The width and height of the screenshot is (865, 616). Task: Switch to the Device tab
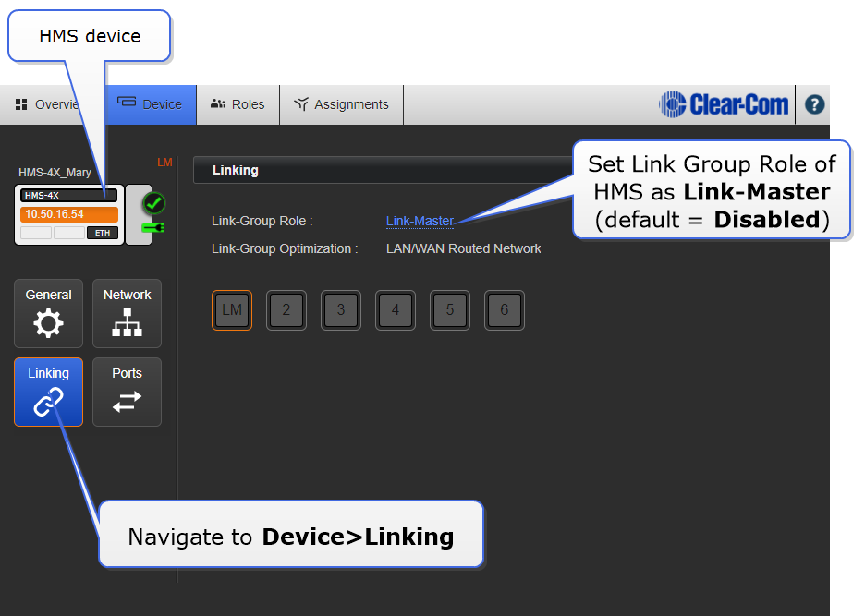(151, 104)
